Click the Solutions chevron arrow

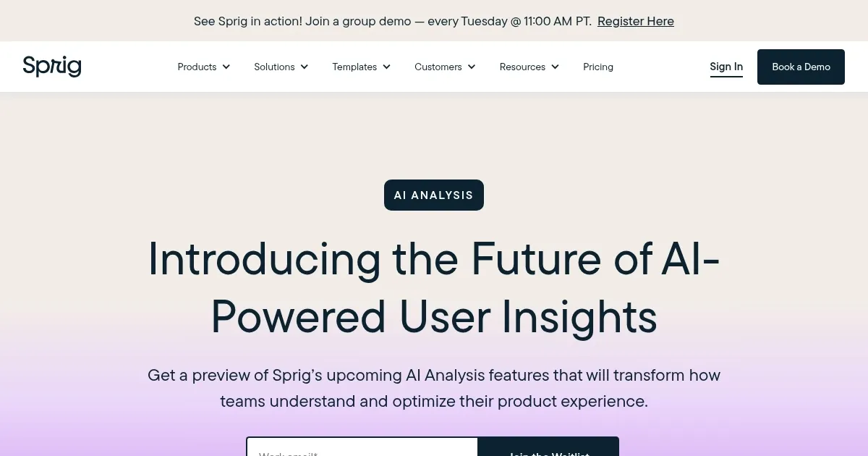pyautogui.click(x=304, y=67)
